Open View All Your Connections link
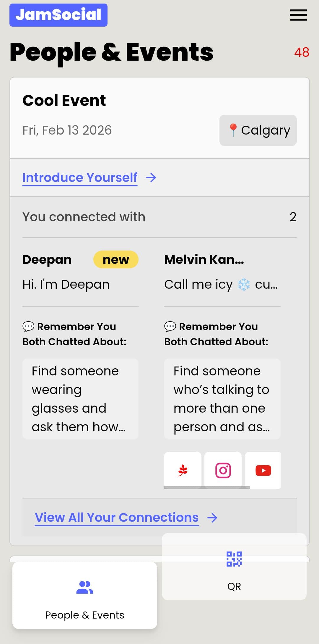This screenshot has height=644, width=319. click(x=117, y=518)
